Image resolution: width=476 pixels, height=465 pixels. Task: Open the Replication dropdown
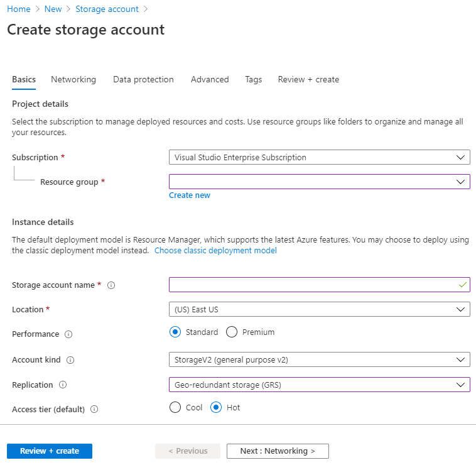click(x=319, y=384)
